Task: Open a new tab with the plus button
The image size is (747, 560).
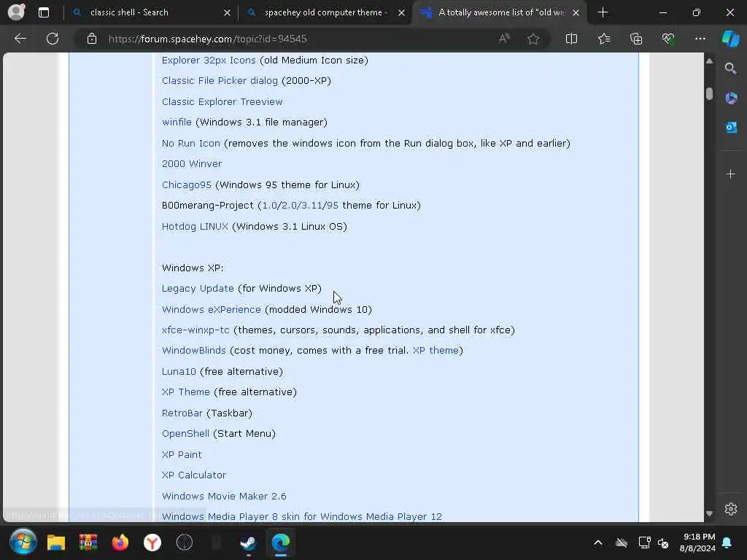Action: coord(603,12)
